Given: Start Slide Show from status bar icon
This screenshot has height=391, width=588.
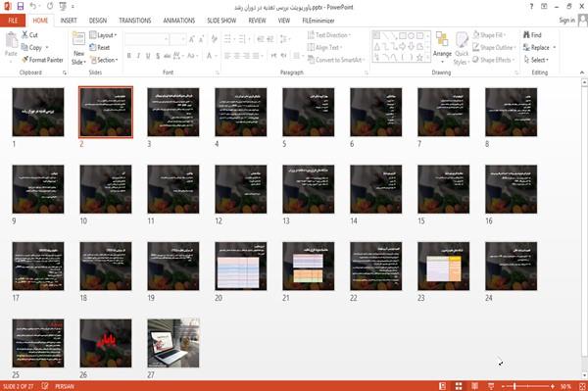Looking at the screenshot, I should [x=491, y=386].
